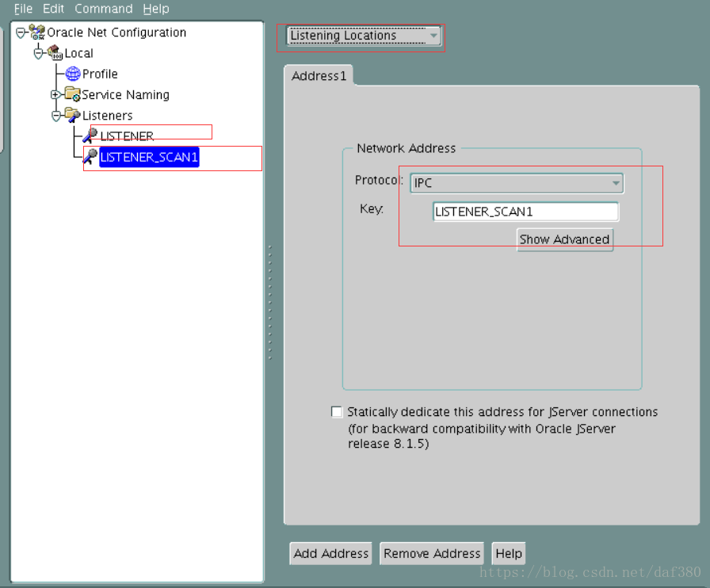Open the Help menu
The image size is (710, 588).
click(156, 9)
